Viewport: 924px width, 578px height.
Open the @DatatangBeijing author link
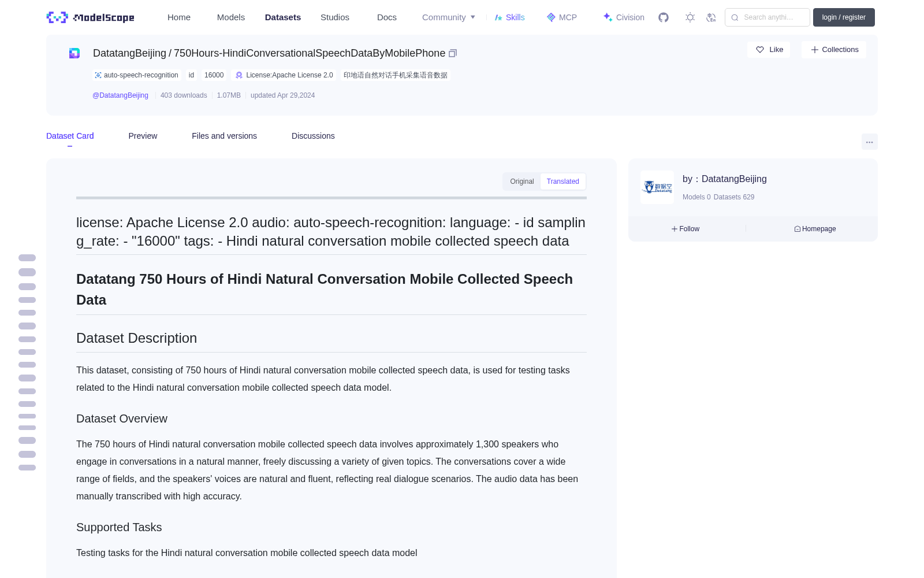point(120,95)
